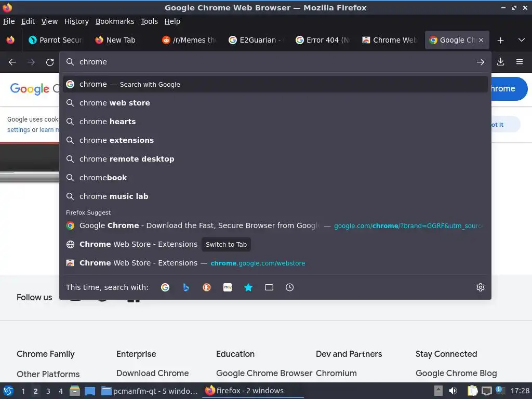The width and height of the screenshot is (532, 399).
Task: Open the Tools menu
Action: [x=149, y=21]
